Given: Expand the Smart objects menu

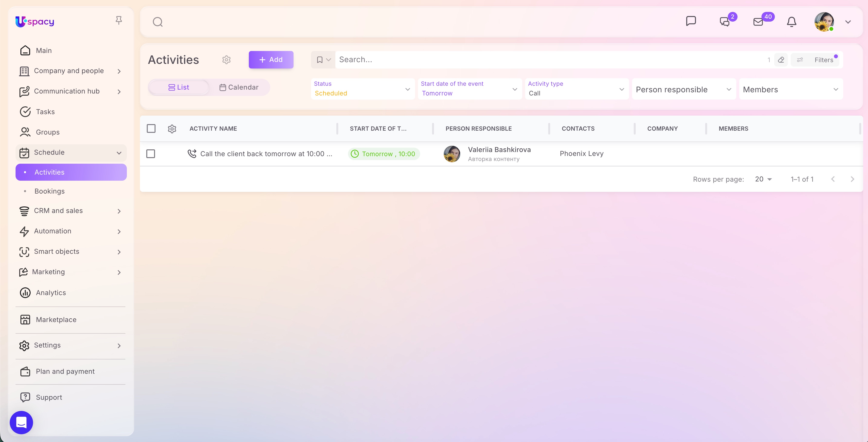Looking at the screenshot, I should point(71,251).
